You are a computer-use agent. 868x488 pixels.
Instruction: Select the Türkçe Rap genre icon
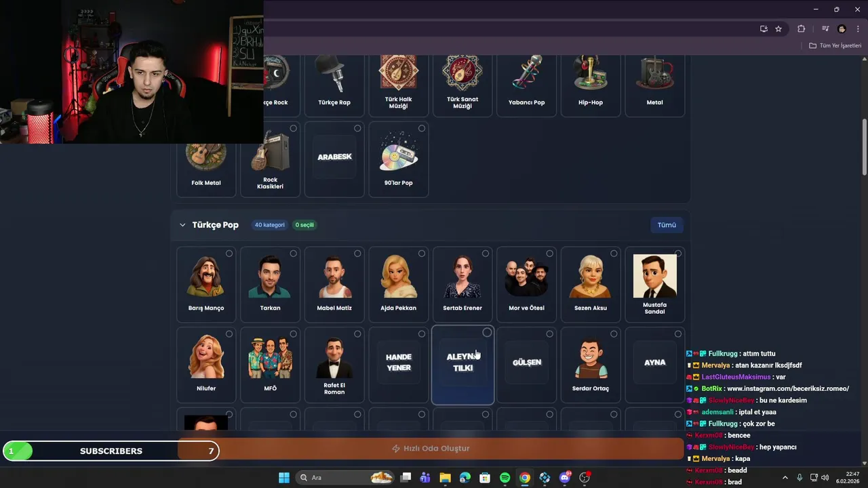pos(334,75)
